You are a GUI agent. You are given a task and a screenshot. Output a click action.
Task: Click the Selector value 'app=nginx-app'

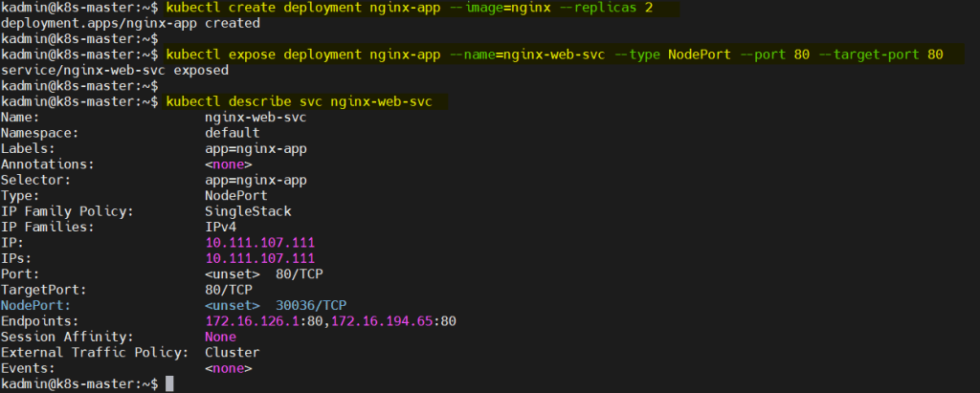[x=256, y=180]
